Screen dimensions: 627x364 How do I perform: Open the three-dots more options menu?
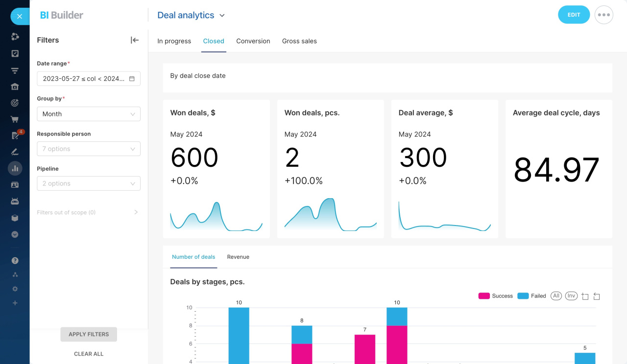[604, 15]
